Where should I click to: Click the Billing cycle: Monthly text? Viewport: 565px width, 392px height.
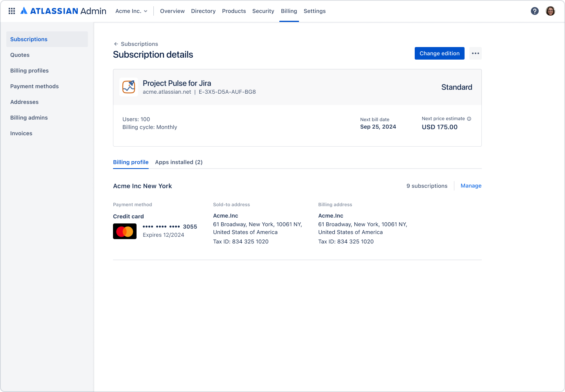(x=149, y=127)
